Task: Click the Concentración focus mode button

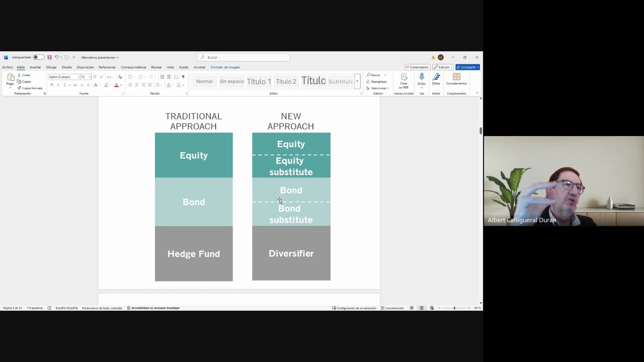Action: (392, 308)
